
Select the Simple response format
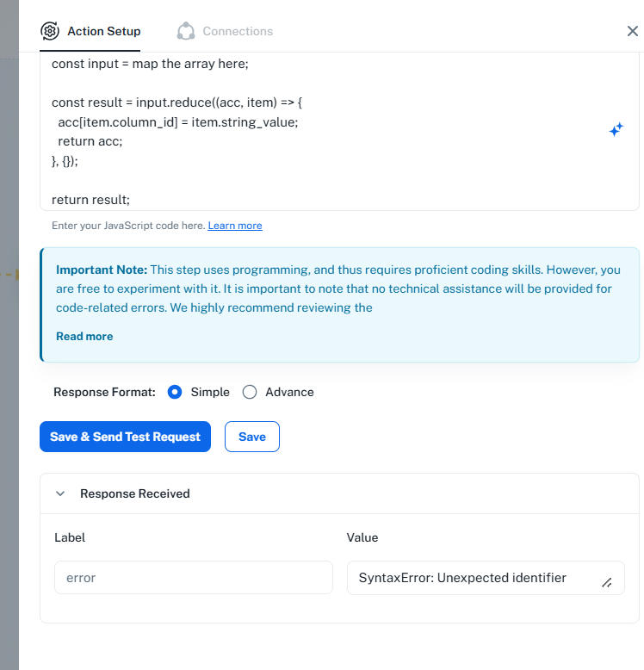(176, 392)
